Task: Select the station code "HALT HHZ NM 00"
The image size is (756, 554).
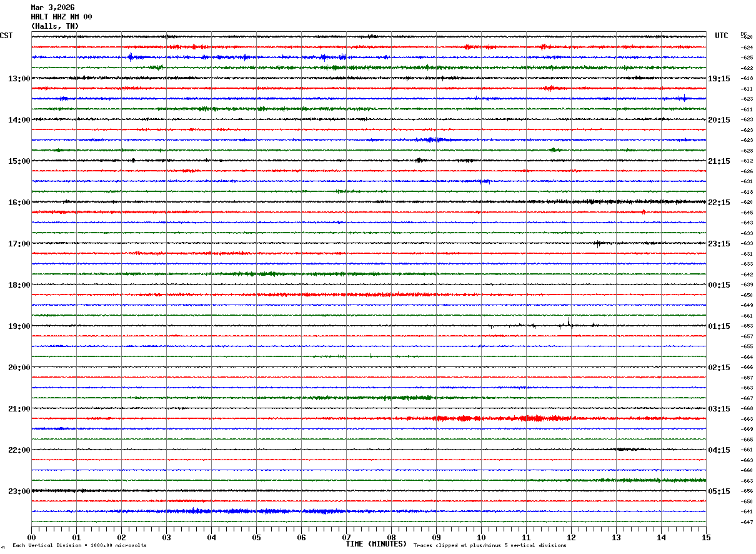Action: (61, 17)
